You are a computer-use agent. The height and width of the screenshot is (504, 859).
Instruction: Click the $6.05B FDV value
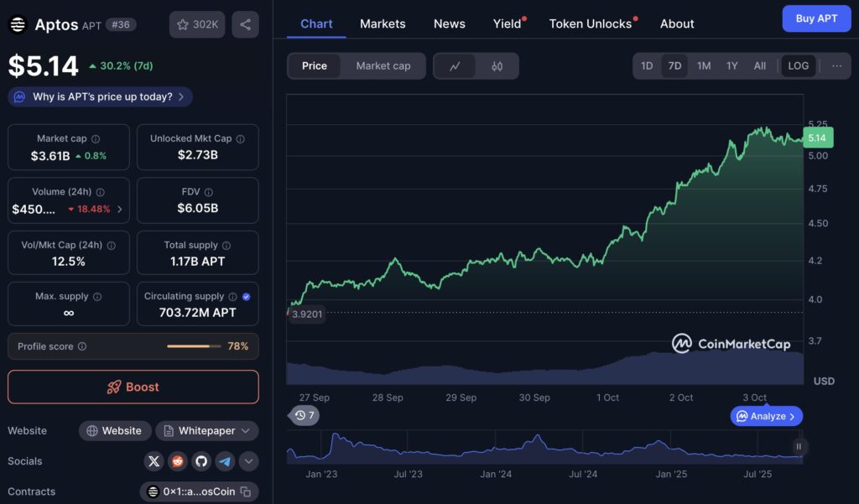[x=198, y=208]
